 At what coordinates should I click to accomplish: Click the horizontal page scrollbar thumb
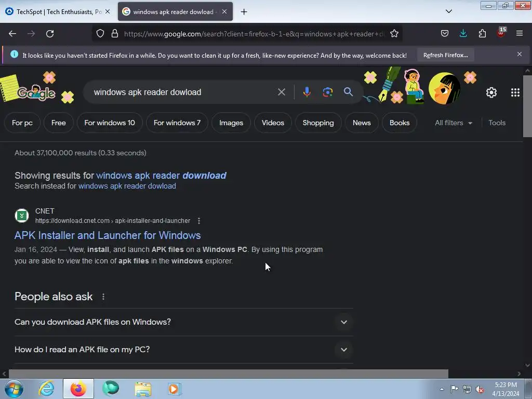coord(229,374)
